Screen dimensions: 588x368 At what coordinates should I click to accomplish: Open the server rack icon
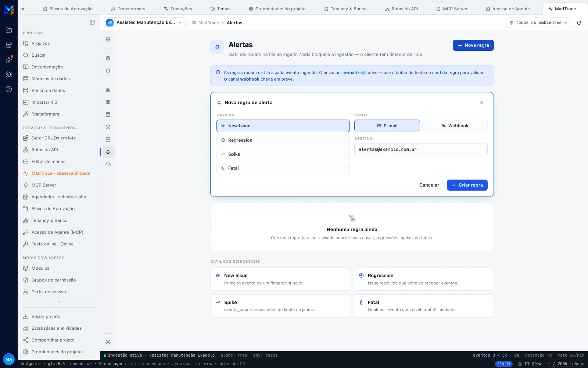coord(108,139)
